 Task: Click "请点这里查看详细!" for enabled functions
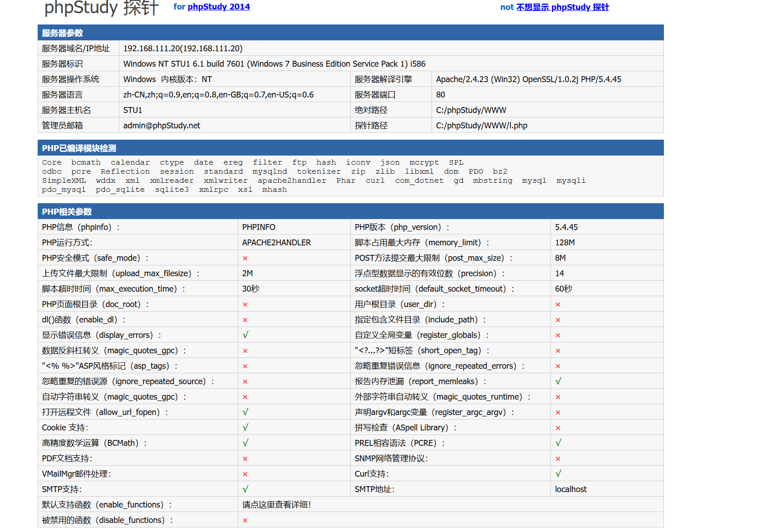click(x=276, y=505)
